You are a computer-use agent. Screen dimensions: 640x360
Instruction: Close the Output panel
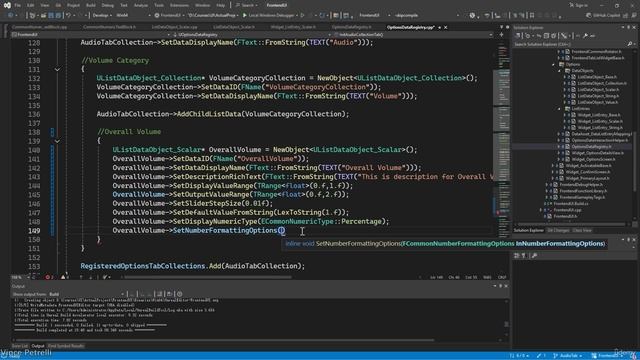[x=506, y=286]
